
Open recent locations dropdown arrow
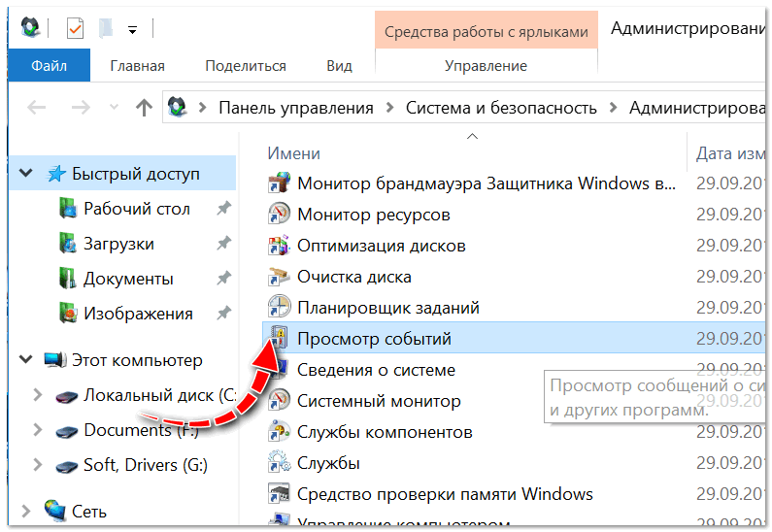point(114,106)
